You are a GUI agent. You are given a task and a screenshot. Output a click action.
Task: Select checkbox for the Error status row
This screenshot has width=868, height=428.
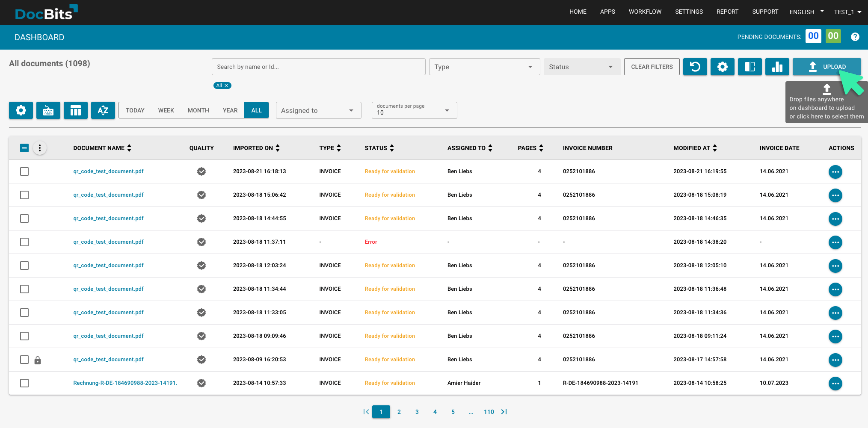24,242
